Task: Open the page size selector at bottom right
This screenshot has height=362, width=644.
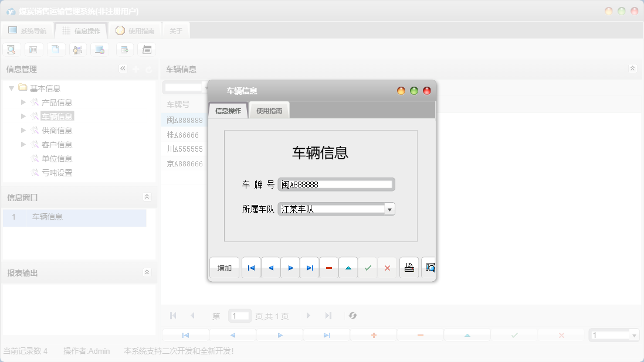Action: [x=614, y=334]
